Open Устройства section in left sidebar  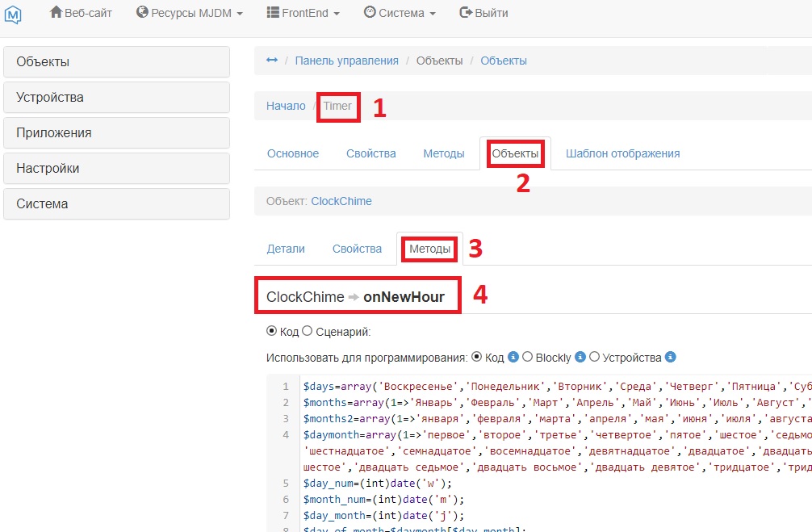(x=117, y=98)
